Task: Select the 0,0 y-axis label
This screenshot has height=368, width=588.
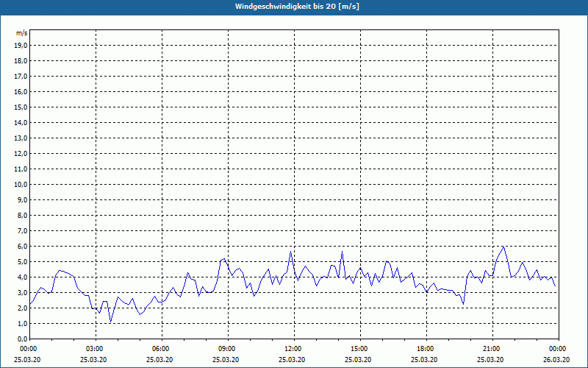Action: [x=23, y=339]
